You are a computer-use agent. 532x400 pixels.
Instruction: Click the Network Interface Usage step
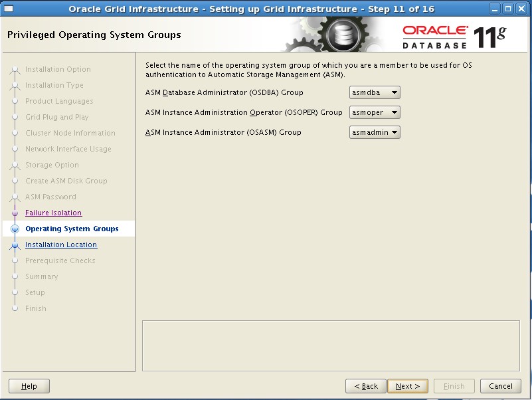point(68,149)
